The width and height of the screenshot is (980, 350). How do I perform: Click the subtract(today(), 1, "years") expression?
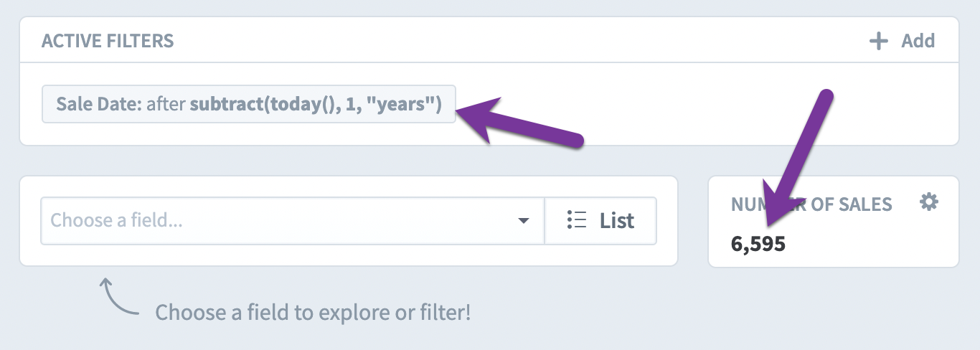point(315,105)
